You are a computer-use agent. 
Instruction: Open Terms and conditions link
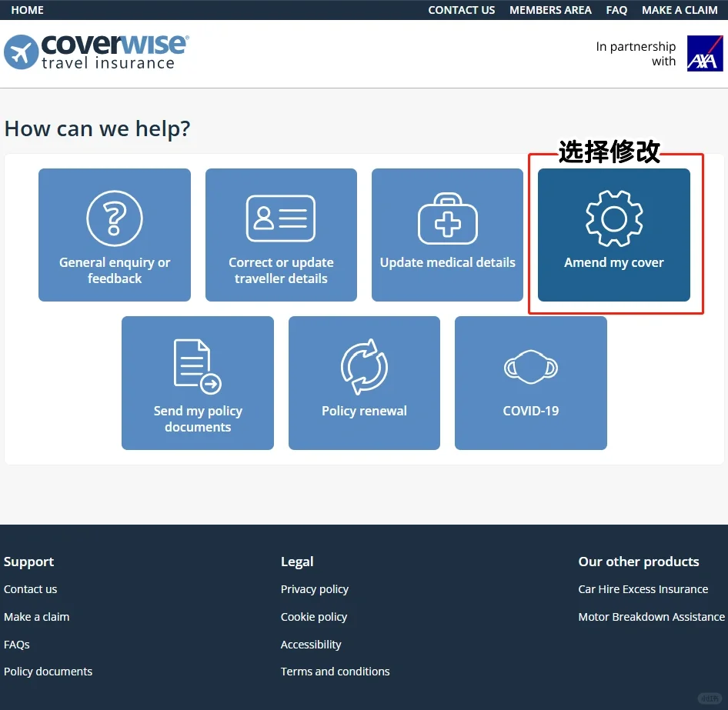click(335, 672)
